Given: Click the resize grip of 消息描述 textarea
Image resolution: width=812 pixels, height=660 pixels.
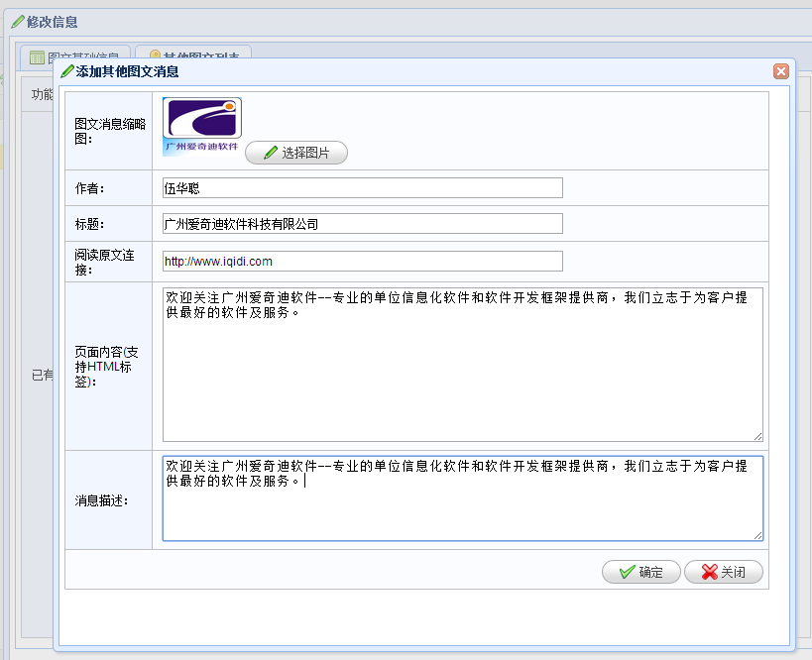Looking at the screenshot, I should 758,536.
